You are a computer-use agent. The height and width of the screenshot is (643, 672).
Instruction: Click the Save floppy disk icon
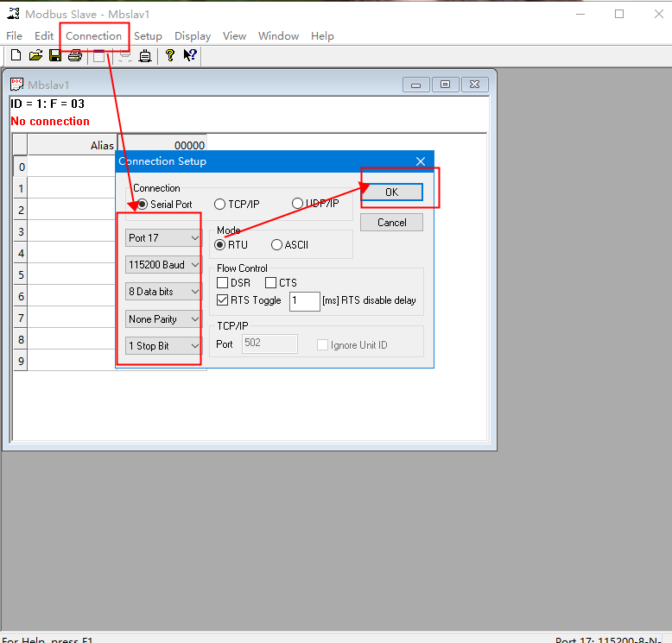click(55, 56)
